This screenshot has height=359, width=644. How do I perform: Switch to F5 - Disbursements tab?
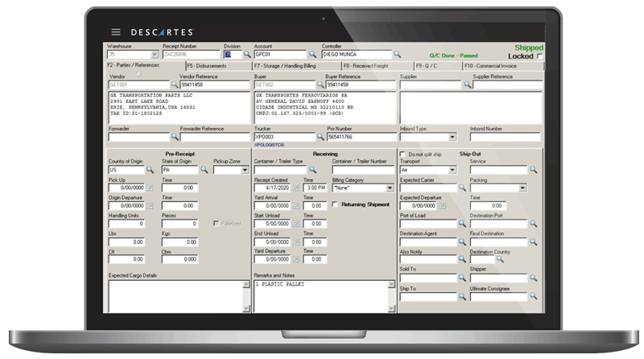pyautogui.click(x=214, y=64)
